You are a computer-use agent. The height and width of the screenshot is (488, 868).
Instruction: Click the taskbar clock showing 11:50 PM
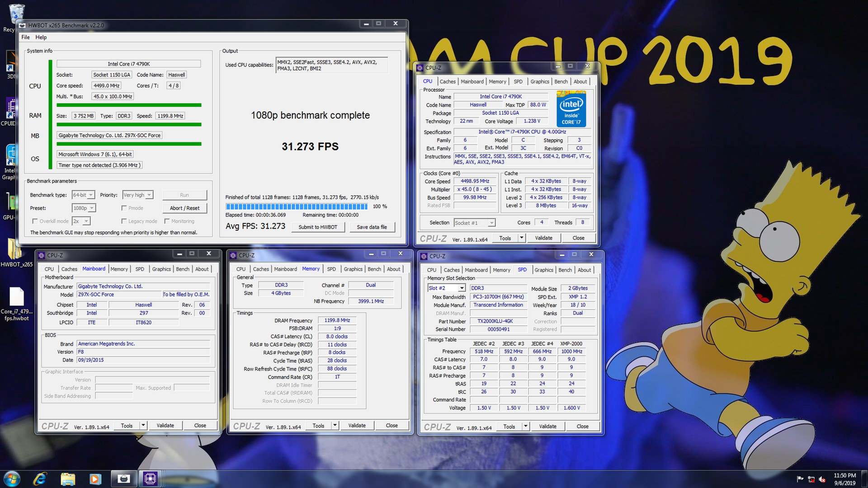tap(844, 479)
